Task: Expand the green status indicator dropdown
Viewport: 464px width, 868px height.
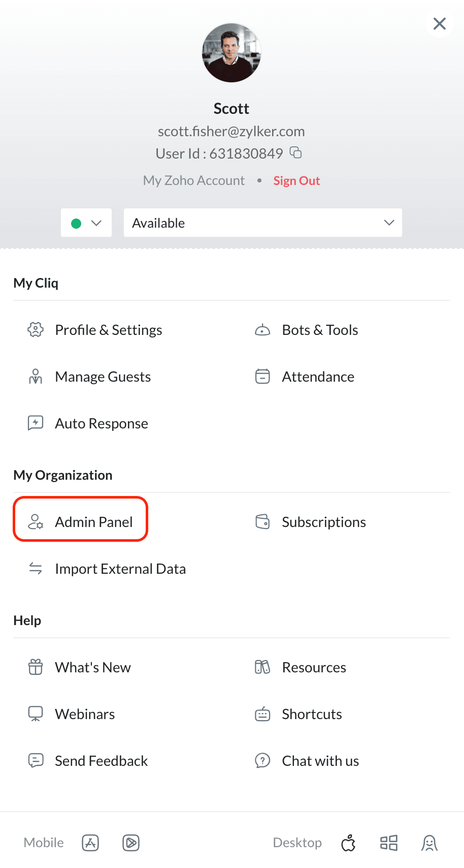Action: coord(86,223)
